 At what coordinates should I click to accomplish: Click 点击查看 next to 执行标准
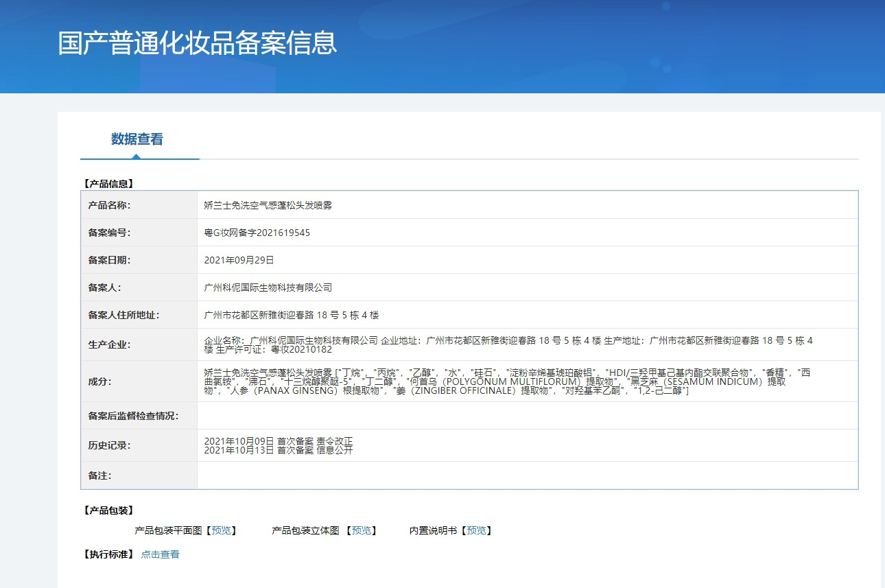(160, 554)
